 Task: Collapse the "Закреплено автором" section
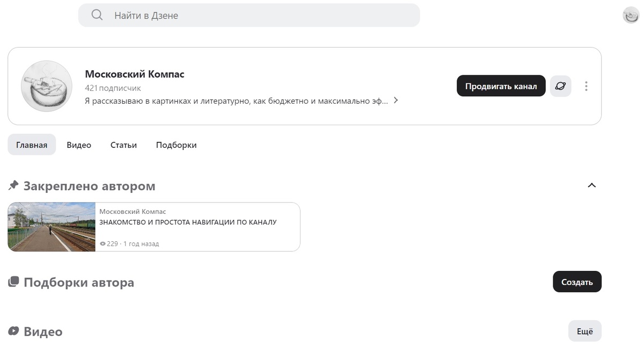tap(591, 185)
